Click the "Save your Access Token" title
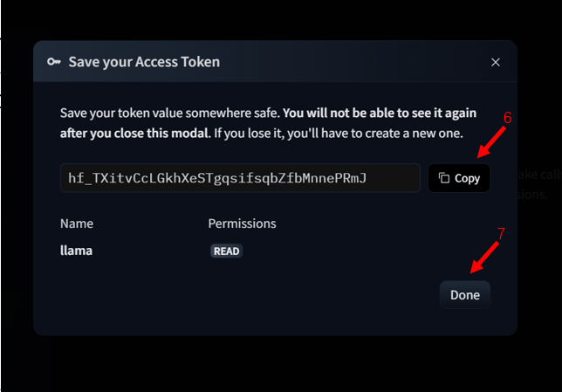This screenshot has width=562, height=392. pyautogui.click(x=144, y=62)
